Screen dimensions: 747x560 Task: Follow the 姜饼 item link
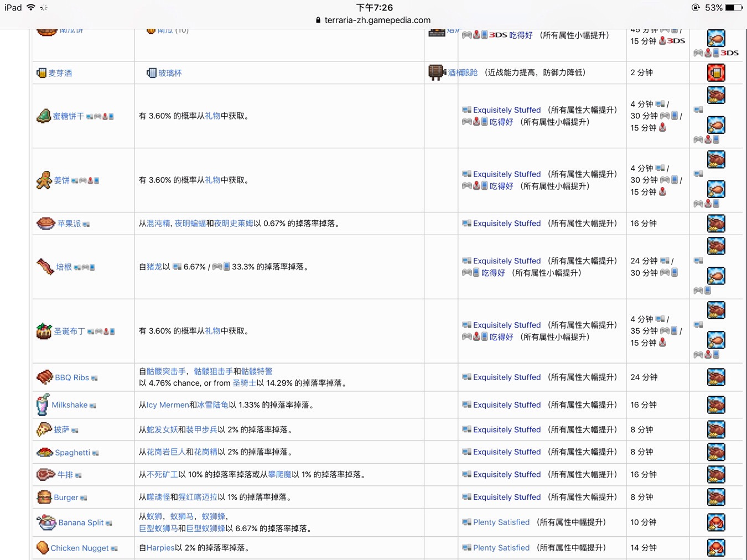tap(62, 180)
